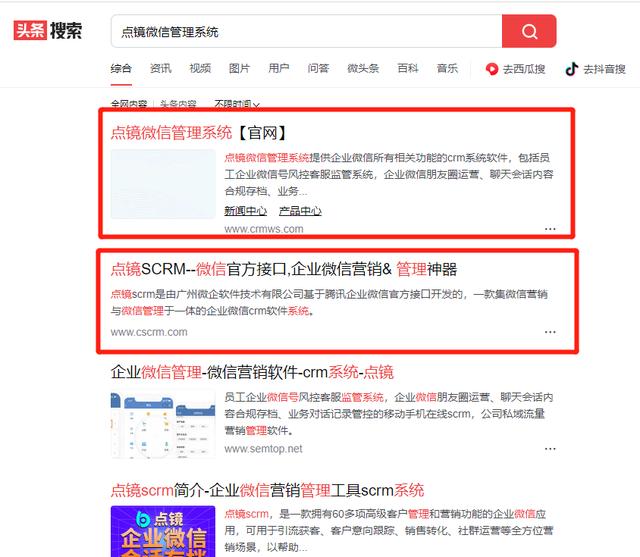Image resolution: width=640 pixels, height=557 pixels.
Task: Open the 头条搜索 logo homepage
Action: (x=48, y=30)
